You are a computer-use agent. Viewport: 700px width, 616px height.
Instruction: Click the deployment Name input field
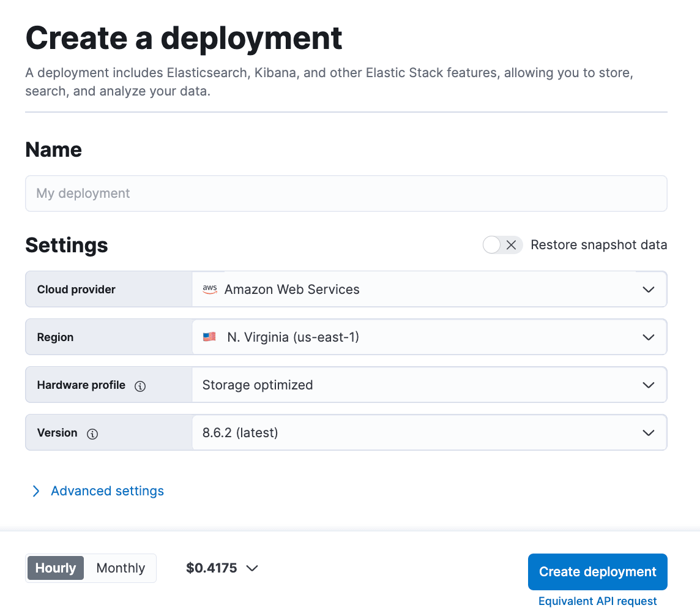[346, 193]
